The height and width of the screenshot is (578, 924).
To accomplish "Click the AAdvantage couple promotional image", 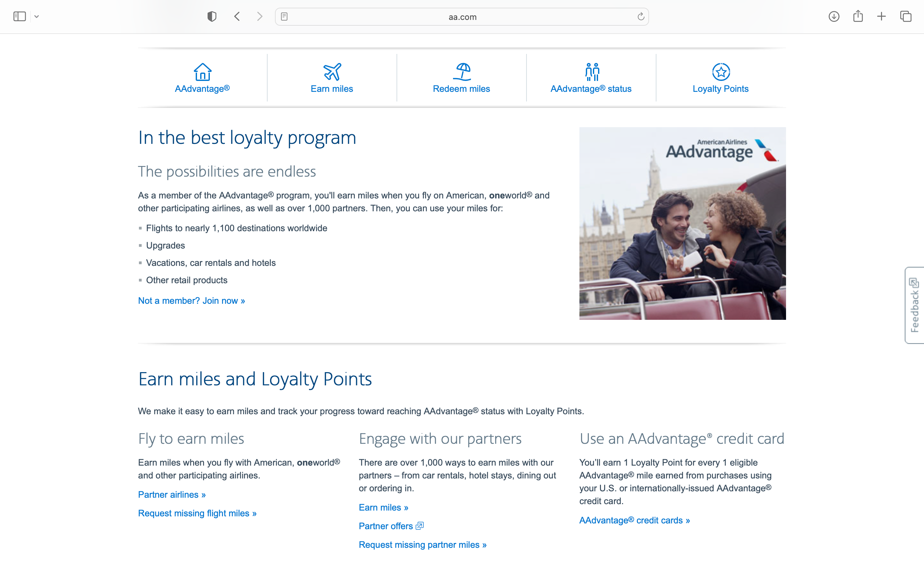I will point(682,223).
